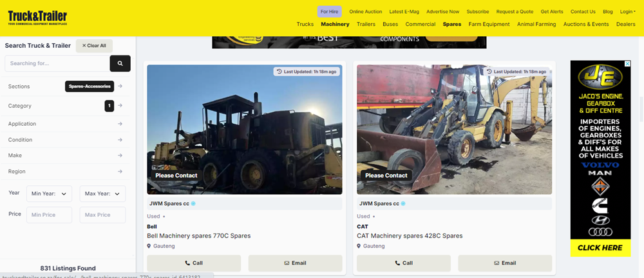Image resolution: width=644 pixels, height=278 pixels.
Task: Go to Online Auction
Action: coord(366,12)
